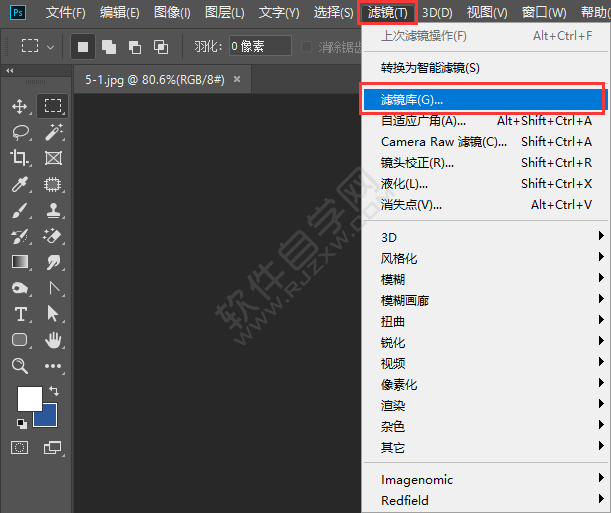This screenshot has height=513, width=611.
Task: Select the Rectangular Marquee tool in toolbox
Action: 53,106
